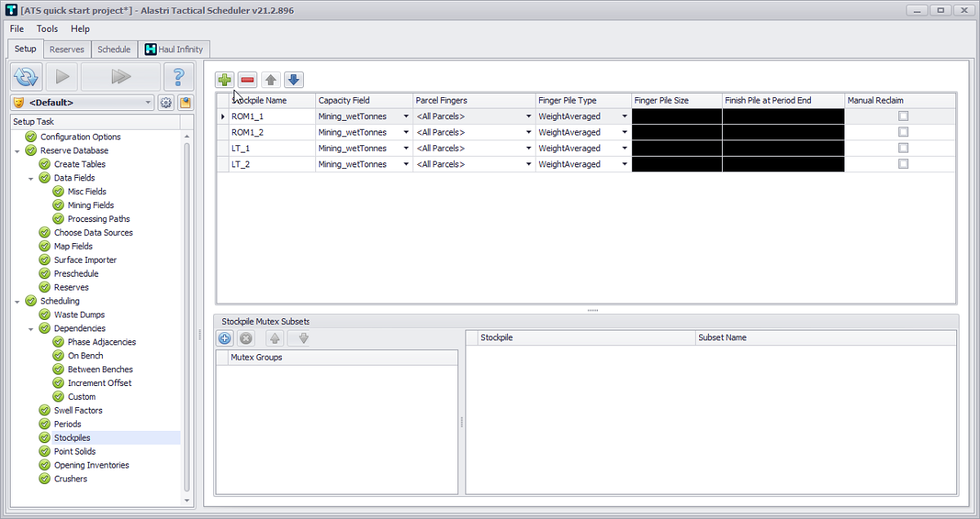Switch to the Haul Infinity tab

pos(174,50)
